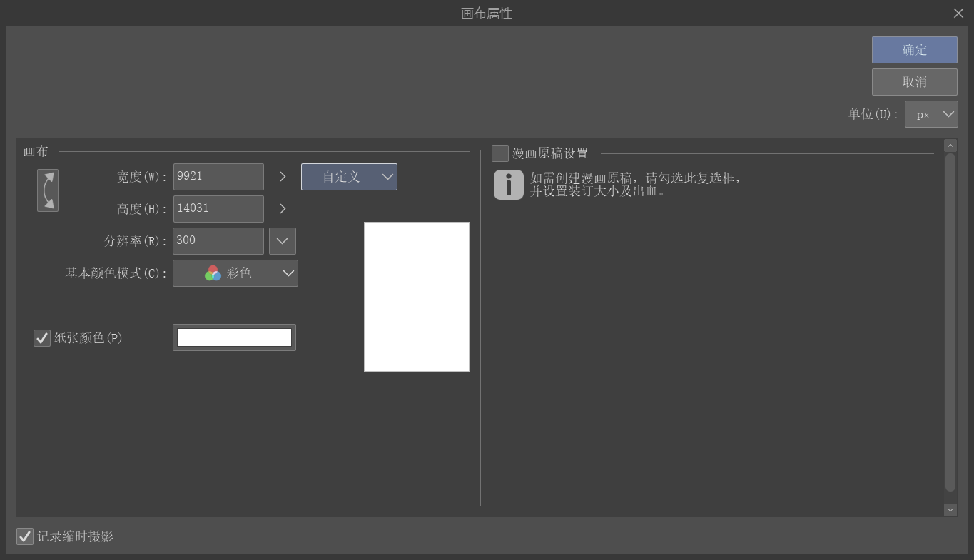Image resolution: width=974 pixels, height=560 pixels.
Task: Enable the 漫画原稿设置 checkbox
Action: 500,153
